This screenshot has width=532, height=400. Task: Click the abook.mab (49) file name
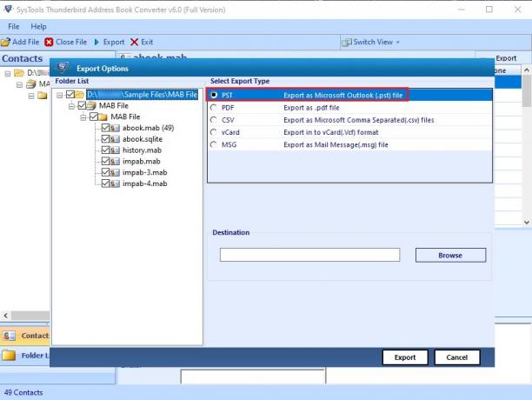[x=149, y=128]
